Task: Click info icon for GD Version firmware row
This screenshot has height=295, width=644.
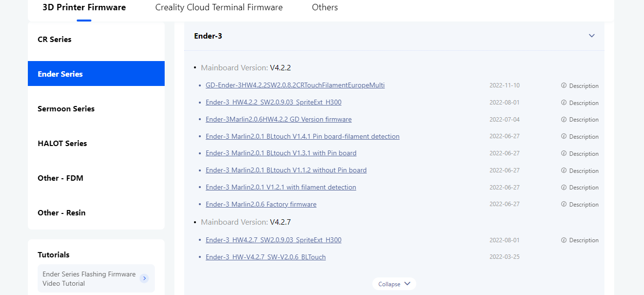Action: (x=563, y=119)
